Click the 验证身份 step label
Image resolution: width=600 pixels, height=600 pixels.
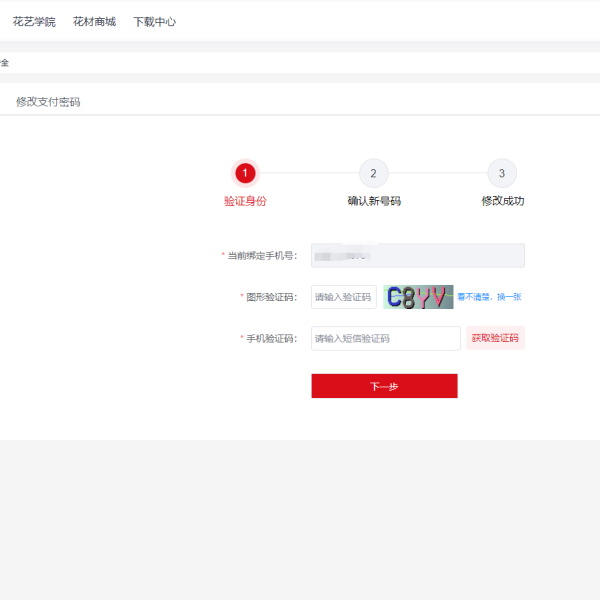pos(245,201)
